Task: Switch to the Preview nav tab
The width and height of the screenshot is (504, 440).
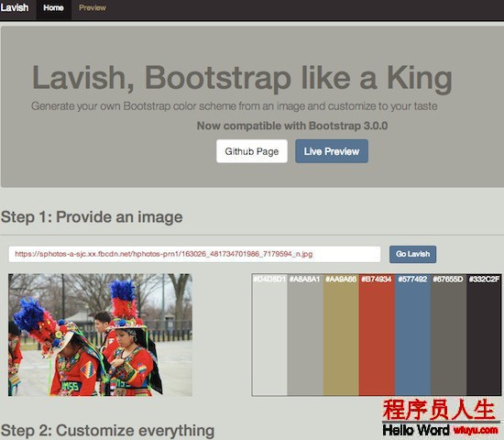Action: (x=93, y=8)
